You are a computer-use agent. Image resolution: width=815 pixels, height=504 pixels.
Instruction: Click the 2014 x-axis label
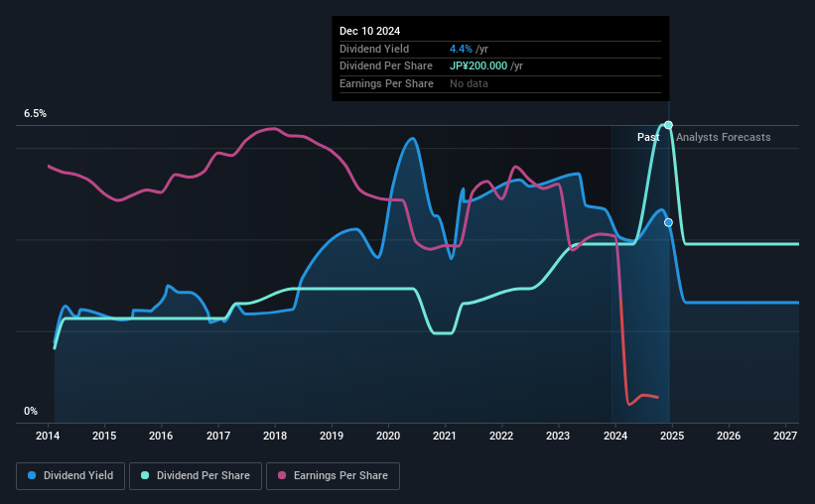[48, 436]
